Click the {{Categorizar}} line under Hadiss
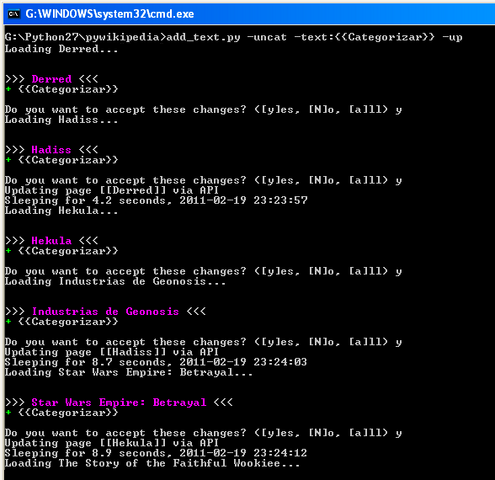 point(62,160)
